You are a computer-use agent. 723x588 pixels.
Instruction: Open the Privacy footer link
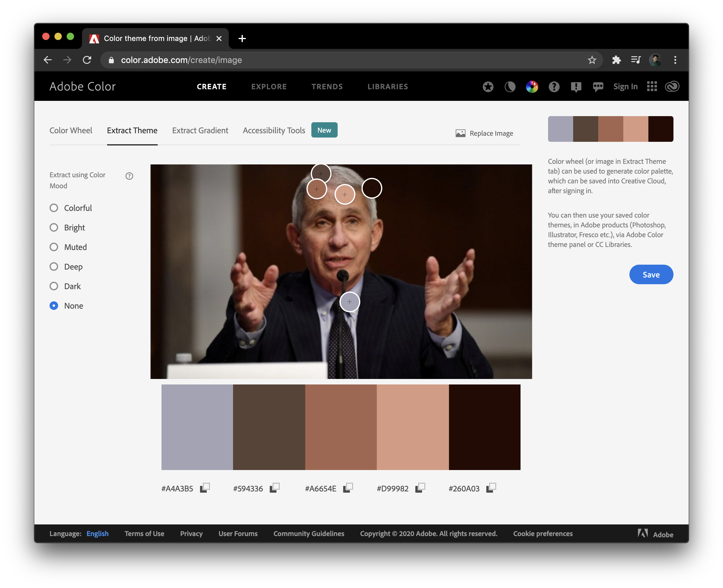pyautogui.click(x=191, y=534)
